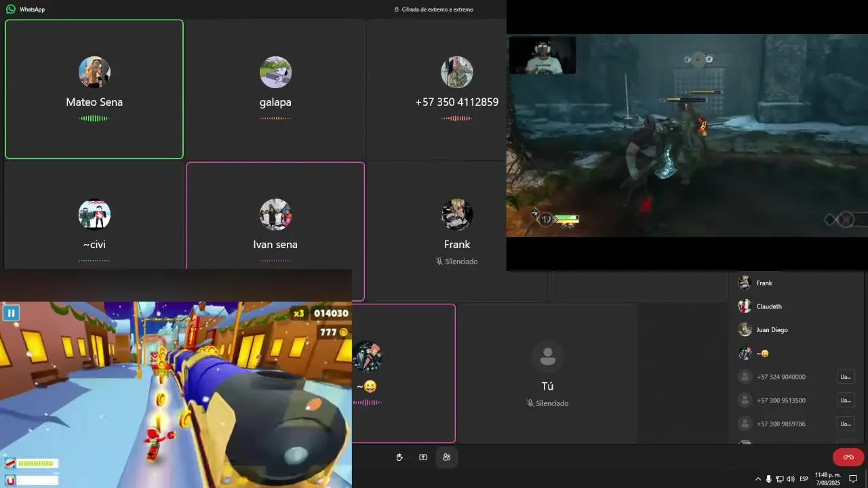The width and height of the screenshot is (868, 488).
Task: Call +57 300 9859786 from the list
Action: tap(846, 424)
